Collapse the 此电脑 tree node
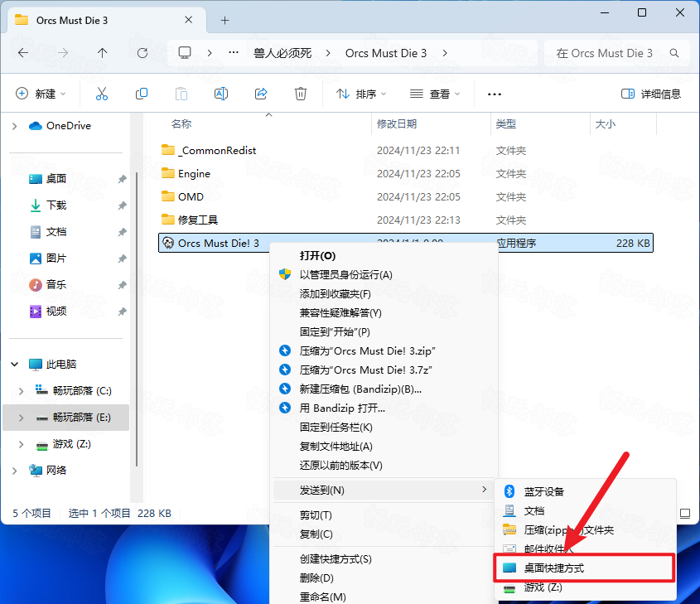The height and width of the screenshot is (604, 700). [14, 365]
